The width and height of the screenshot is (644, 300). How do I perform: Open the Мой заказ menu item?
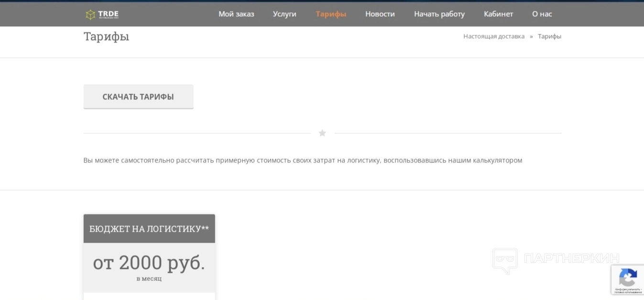pyautogui.click(x=236, y=14)
